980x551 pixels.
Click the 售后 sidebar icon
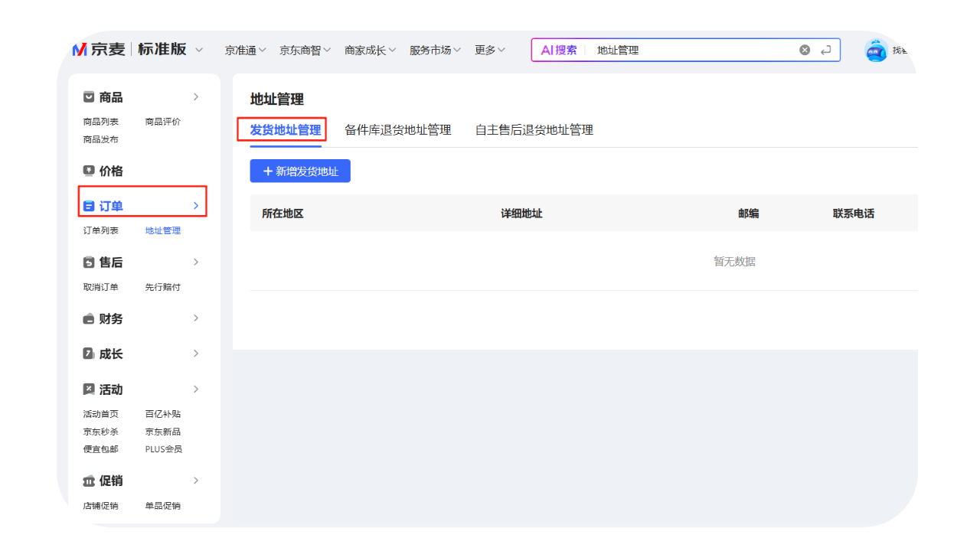pyautogui.click(x=89, y=262)
